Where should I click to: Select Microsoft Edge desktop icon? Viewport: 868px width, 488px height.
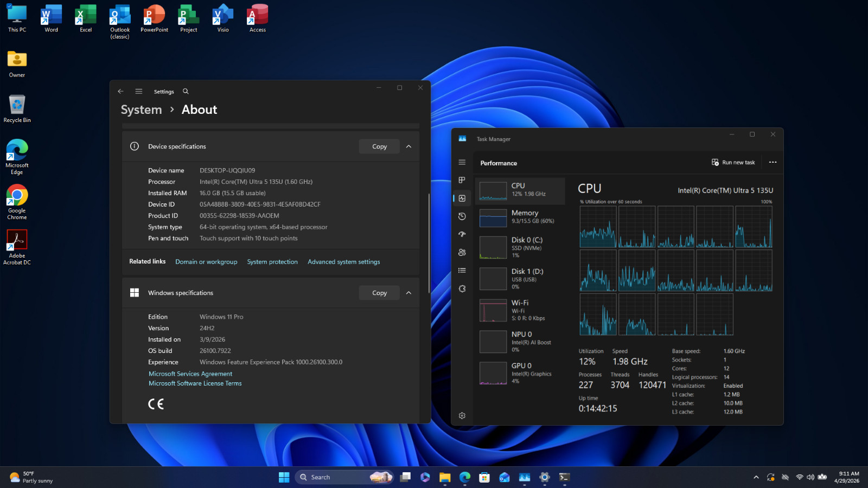click(17, 157)
